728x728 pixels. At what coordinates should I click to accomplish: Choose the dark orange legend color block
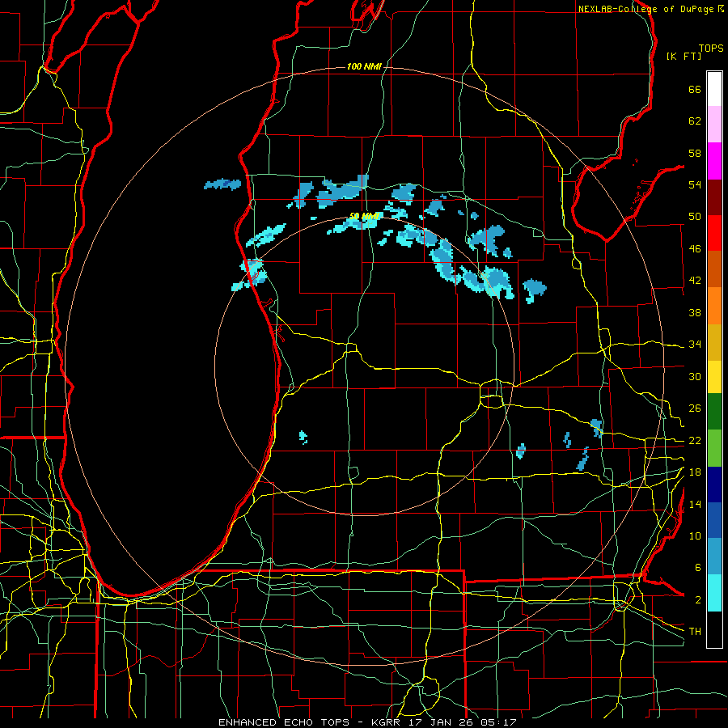coord(714,269)
